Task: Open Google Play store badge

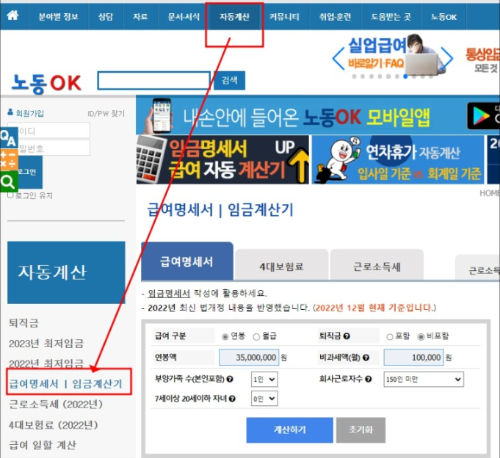Action: [483, 116]
